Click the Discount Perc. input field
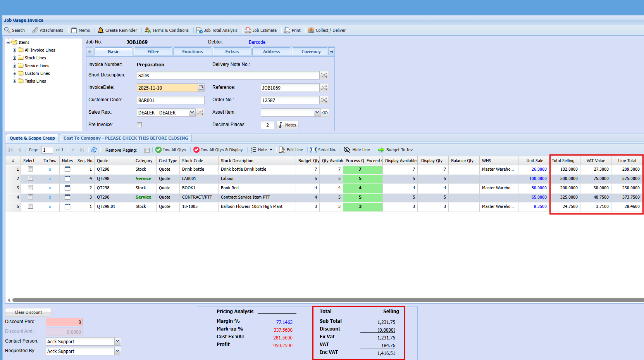This screenshot has height=360, width=644. tap(64, 322)
